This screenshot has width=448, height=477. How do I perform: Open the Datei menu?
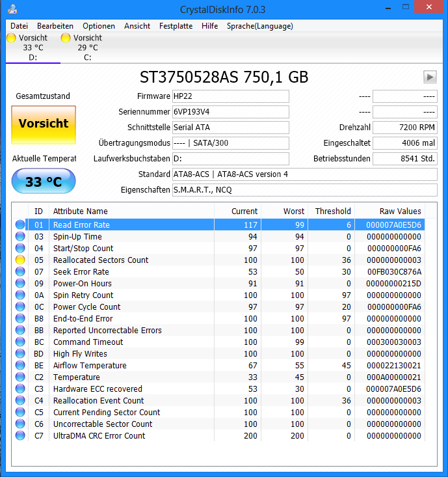19,26
